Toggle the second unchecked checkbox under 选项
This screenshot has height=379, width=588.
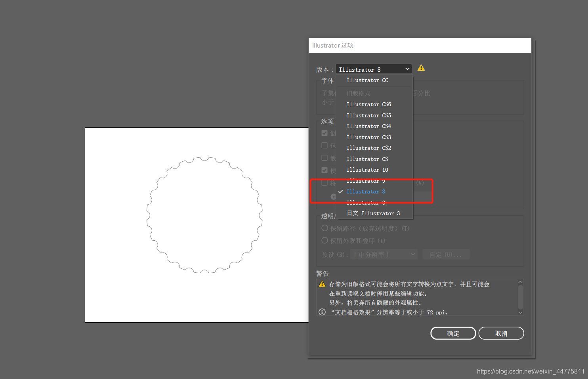[325, 145]
